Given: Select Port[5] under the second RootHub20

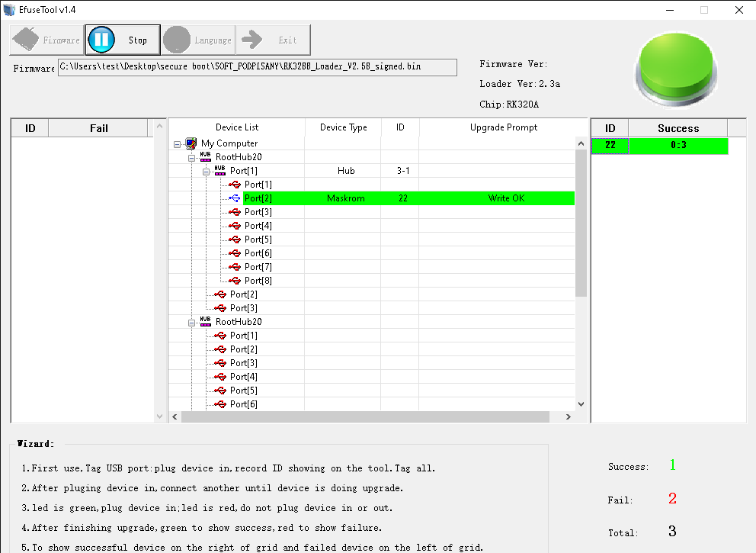Looking at the screenshot, I should [x=245, y=390].
